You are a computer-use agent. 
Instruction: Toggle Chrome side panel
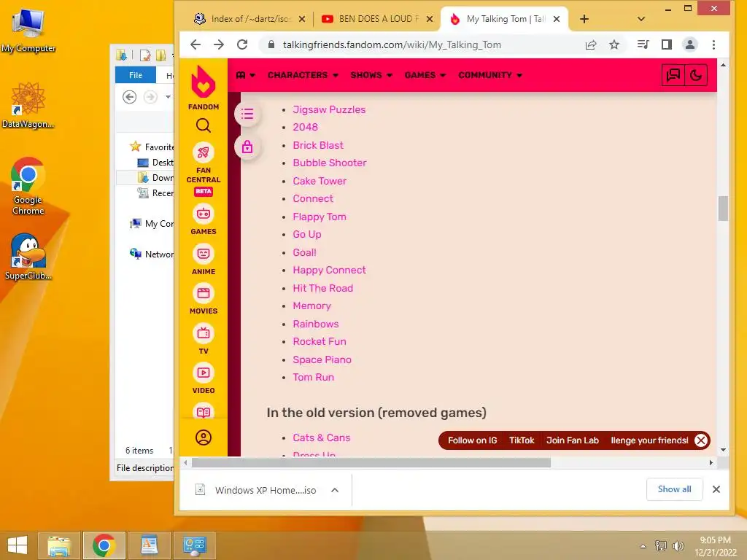click(x=667, y=44)
